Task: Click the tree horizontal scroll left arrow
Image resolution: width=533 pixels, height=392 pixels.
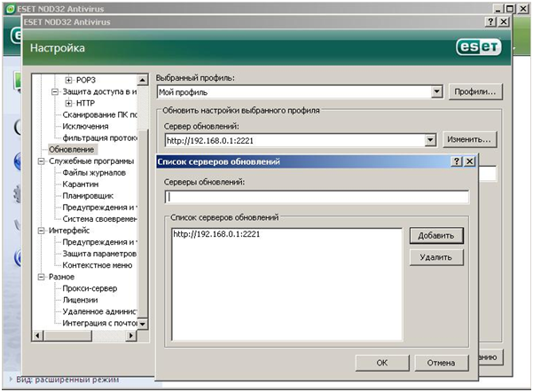Action: pyautogui.click(x=38, y=335)
